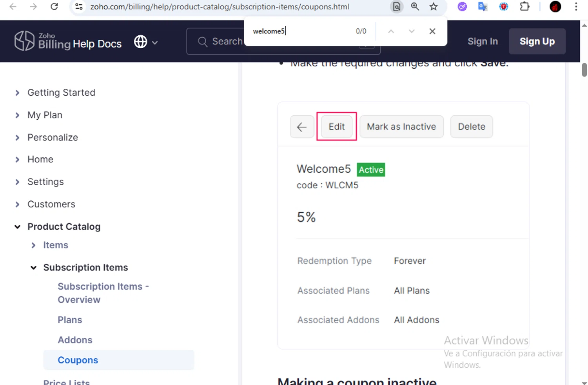Expand Customers section

[x=17, y=204]
